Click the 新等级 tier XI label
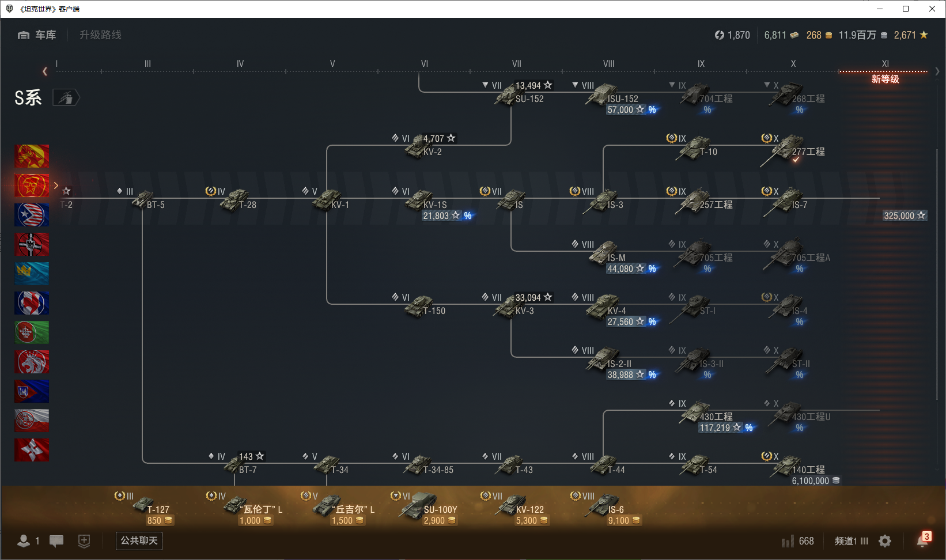The height and width of the screenshot is (560, 946). coord(886,79)
